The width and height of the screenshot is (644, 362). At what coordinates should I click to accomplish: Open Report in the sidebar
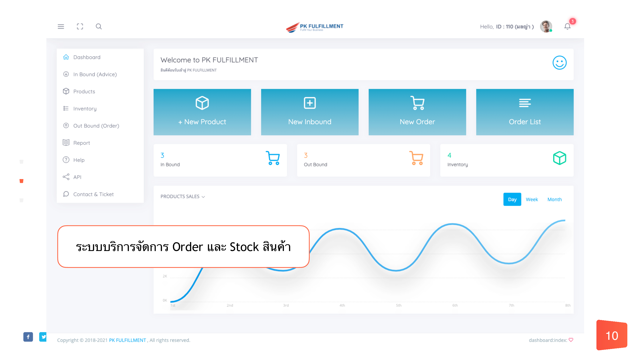pyautogui.click(x=82, y=143)
